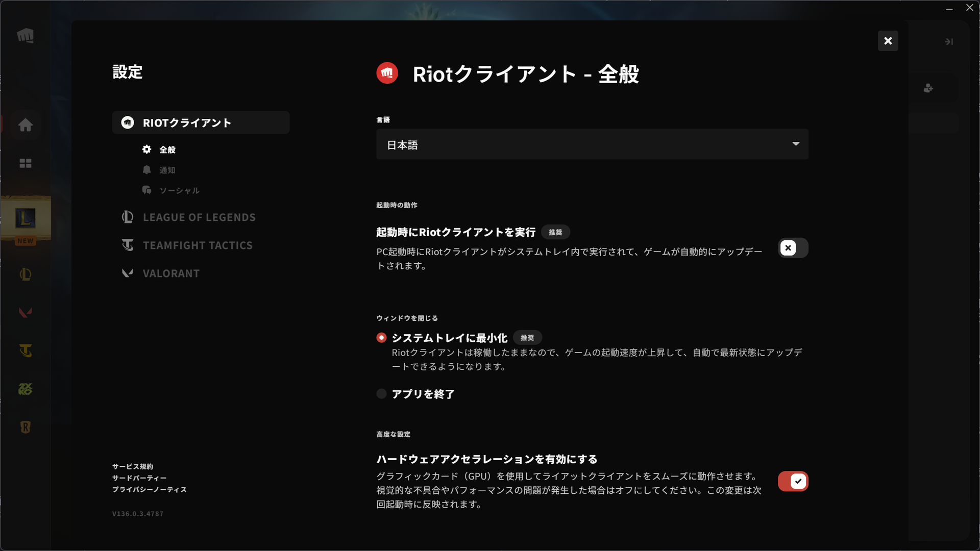Open the grid library icon in the sidebar
Screen dimensions: 980x551
tap(25, 163)
